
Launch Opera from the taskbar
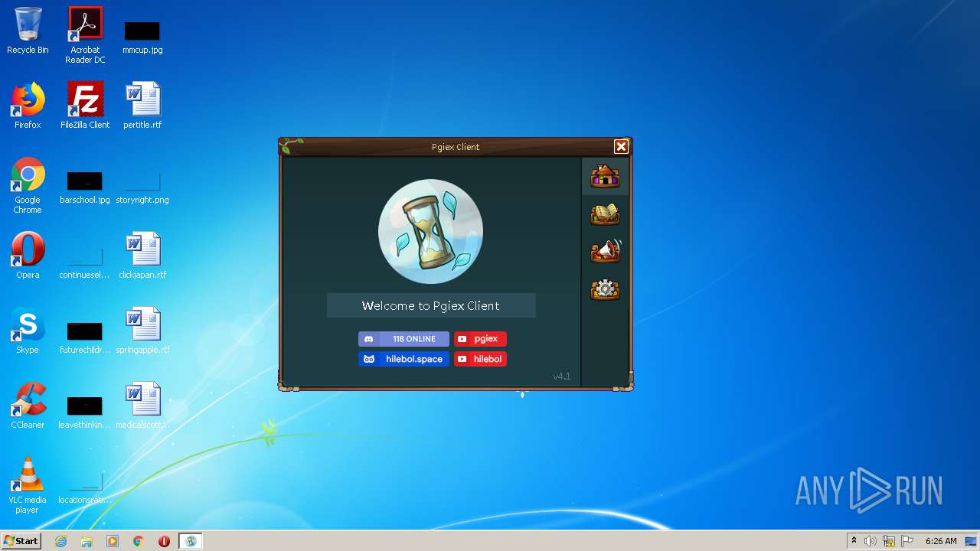(x=164, y=541)
